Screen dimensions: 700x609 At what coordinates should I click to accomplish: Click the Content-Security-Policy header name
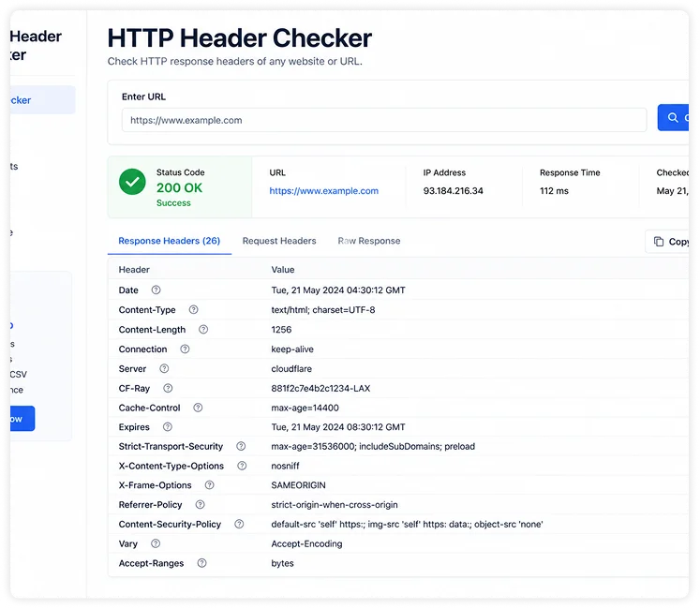coord(170,524)
